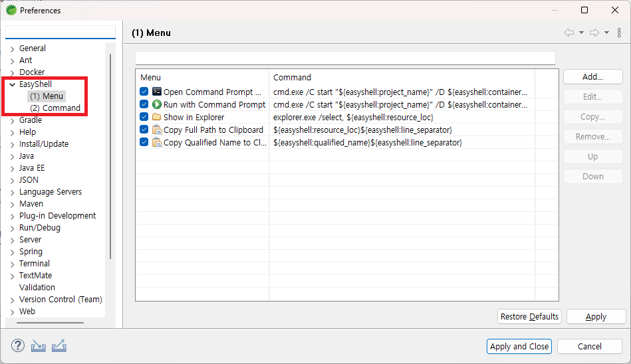Expand the Docker tree node
The width and height of the screenshot is (631, 364).
click(12, 73)
